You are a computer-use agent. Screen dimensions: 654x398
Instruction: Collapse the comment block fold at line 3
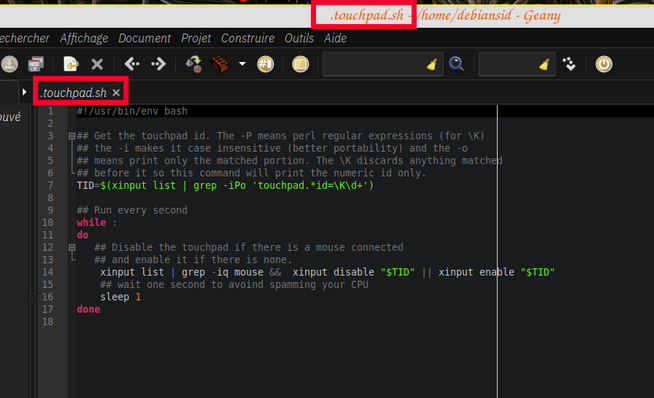click(x=72, y=136)
